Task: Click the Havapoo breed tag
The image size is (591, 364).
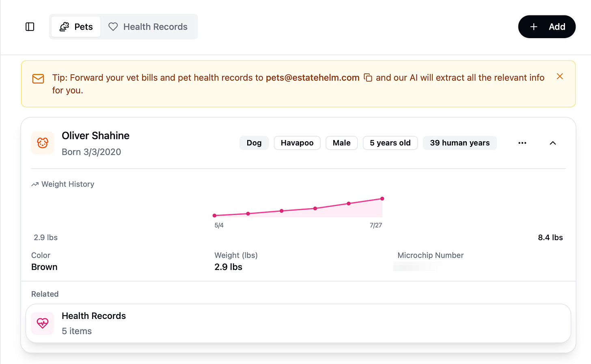Action: [297, 143]
